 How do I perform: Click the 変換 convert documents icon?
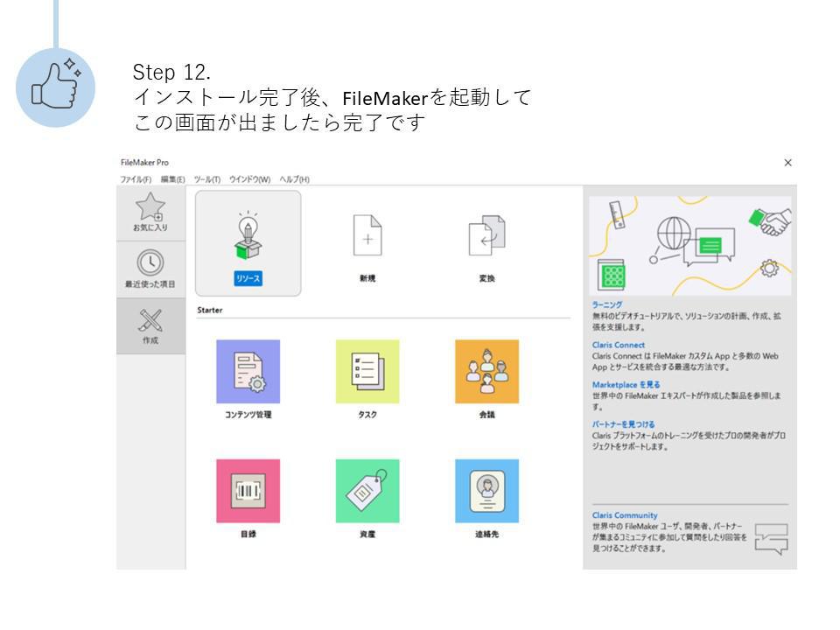tap(487, 235)
